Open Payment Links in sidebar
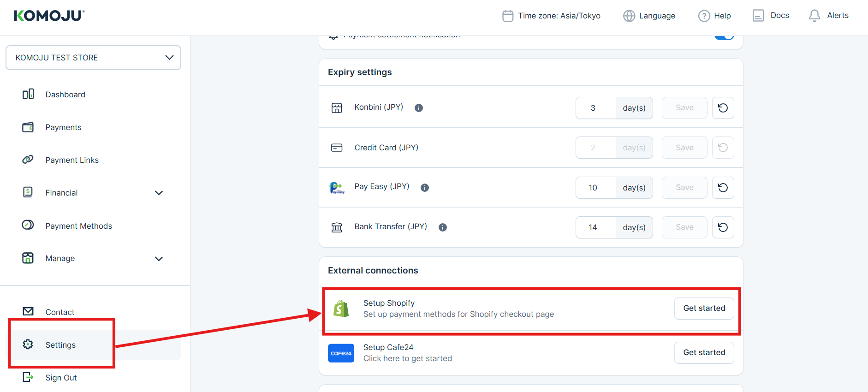This screenshot has width=868, height=392. click(x=72, y=160)
